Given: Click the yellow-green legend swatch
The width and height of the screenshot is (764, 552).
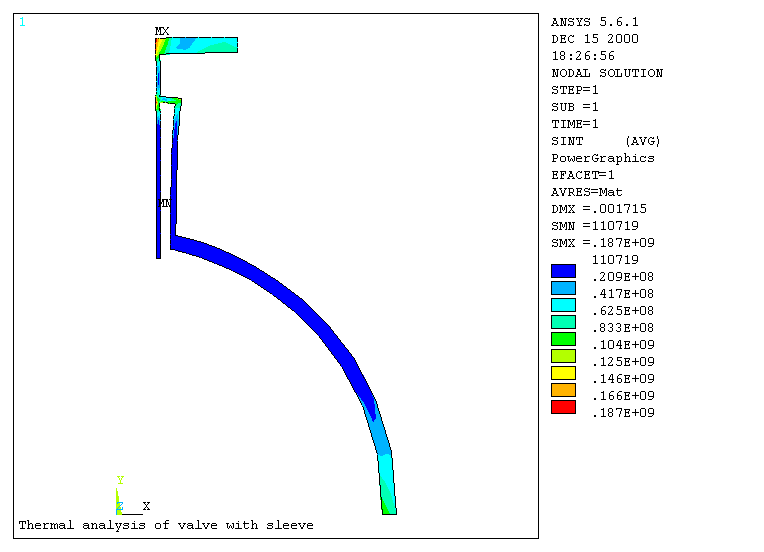Looking at the screenshot, I should pos(563,356).
